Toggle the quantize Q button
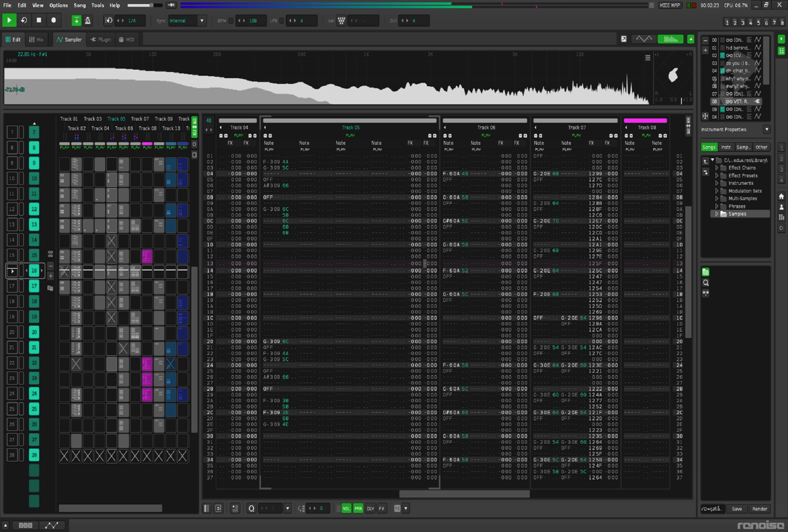 coord(251,508)
